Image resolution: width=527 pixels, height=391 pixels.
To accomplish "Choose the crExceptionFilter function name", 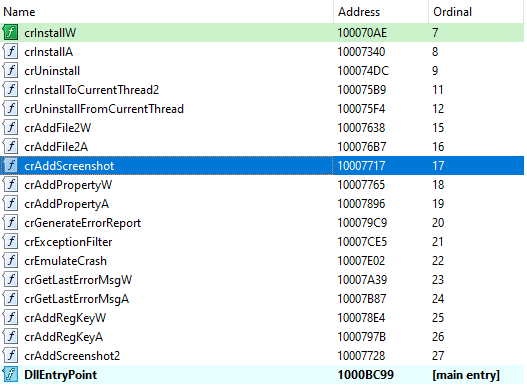I will coord(68,242).
